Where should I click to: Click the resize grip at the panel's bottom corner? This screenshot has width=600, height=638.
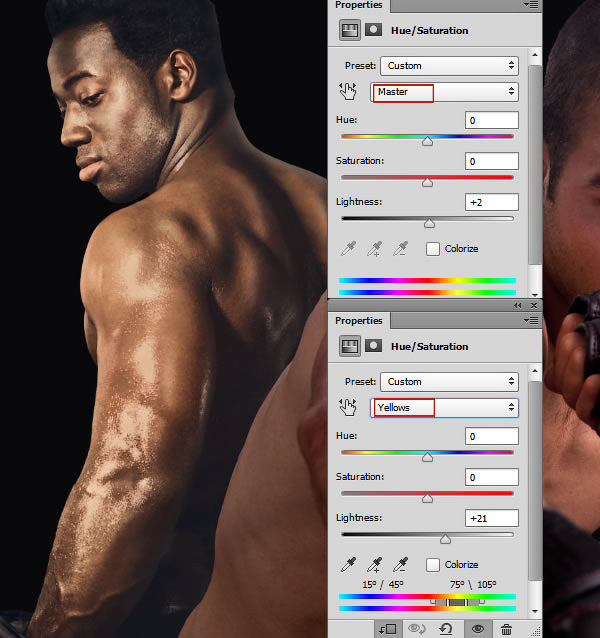pos(536,631)
